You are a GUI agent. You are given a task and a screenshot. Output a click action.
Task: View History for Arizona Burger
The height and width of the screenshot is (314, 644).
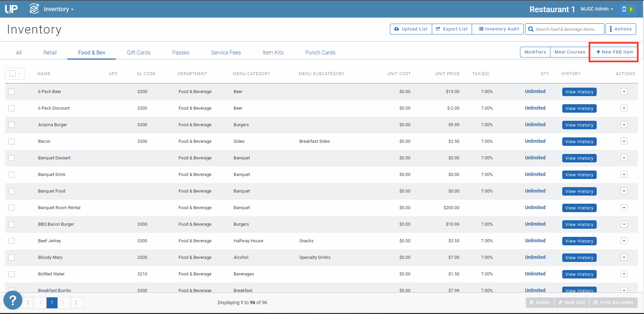(579, 125)
